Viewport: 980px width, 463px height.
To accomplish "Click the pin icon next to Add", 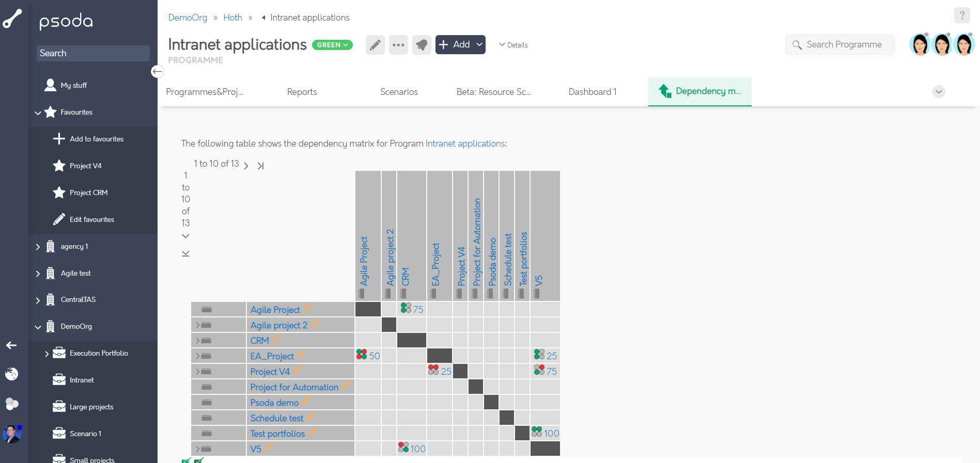I will (x=422, y=45).
